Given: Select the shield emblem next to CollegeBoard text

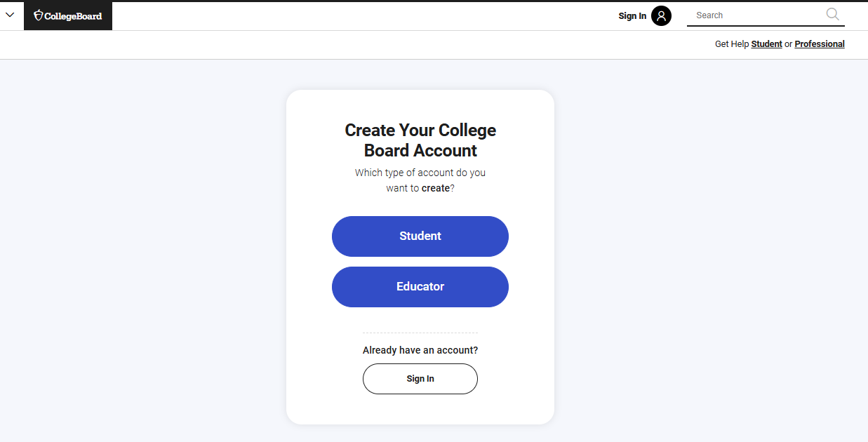Looking at the screenshot, I should point(37,15).
